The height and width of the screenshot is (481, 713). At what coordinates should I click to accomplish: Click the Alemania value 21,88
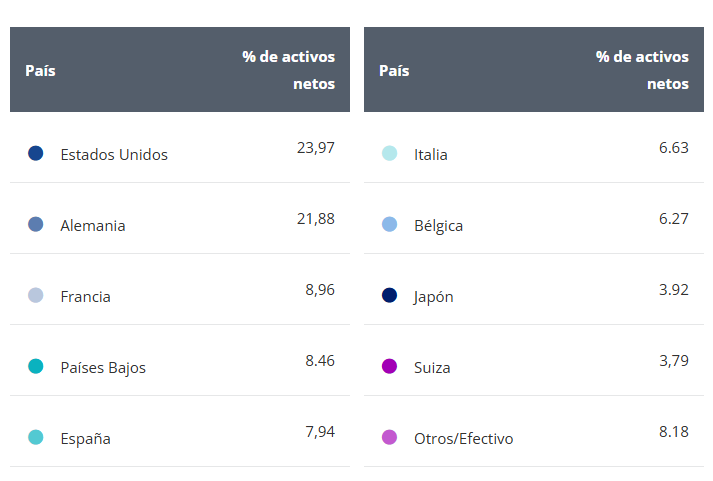pos(316,218)
